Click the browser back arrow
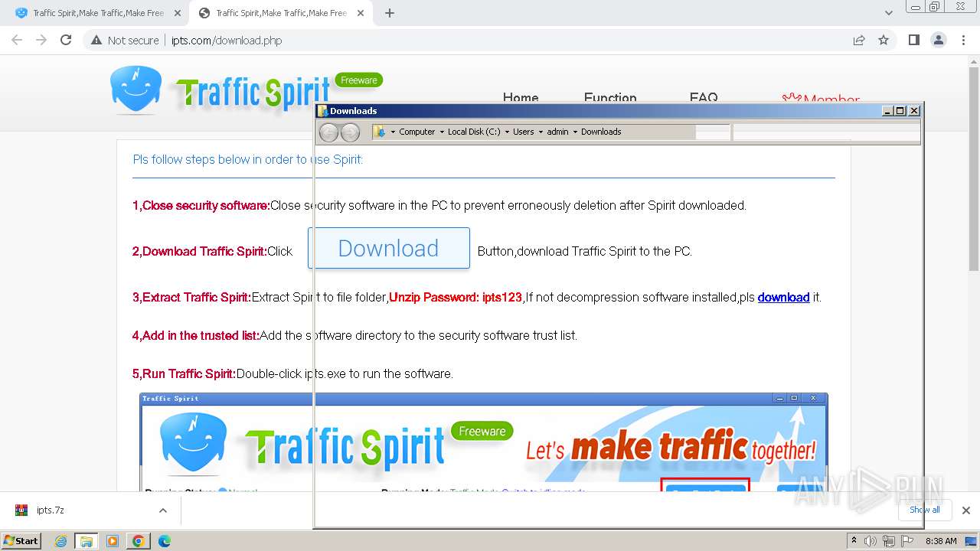This screenshot has height=551, width=980. (17, 41)
